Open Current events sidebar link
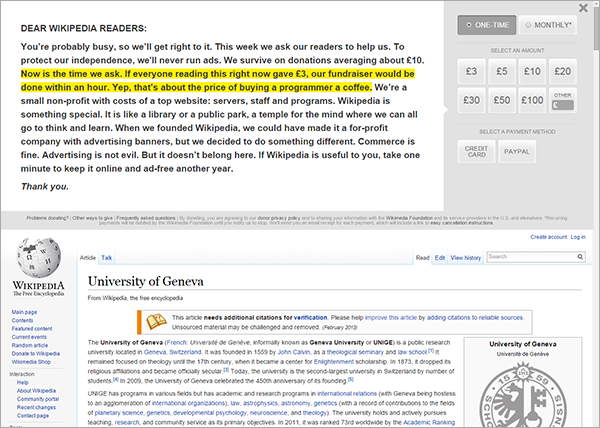 tap(29, 337)
